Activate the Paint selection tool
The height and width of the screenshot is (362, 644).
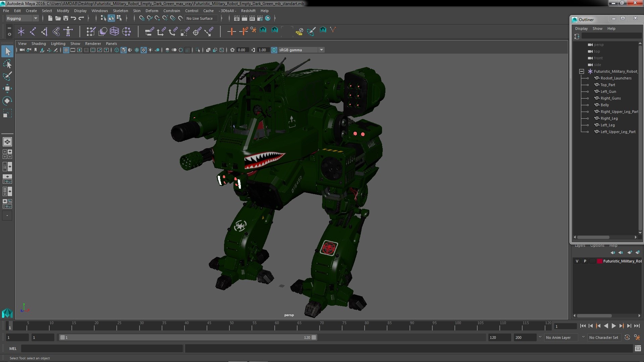(x=7, y=76)
